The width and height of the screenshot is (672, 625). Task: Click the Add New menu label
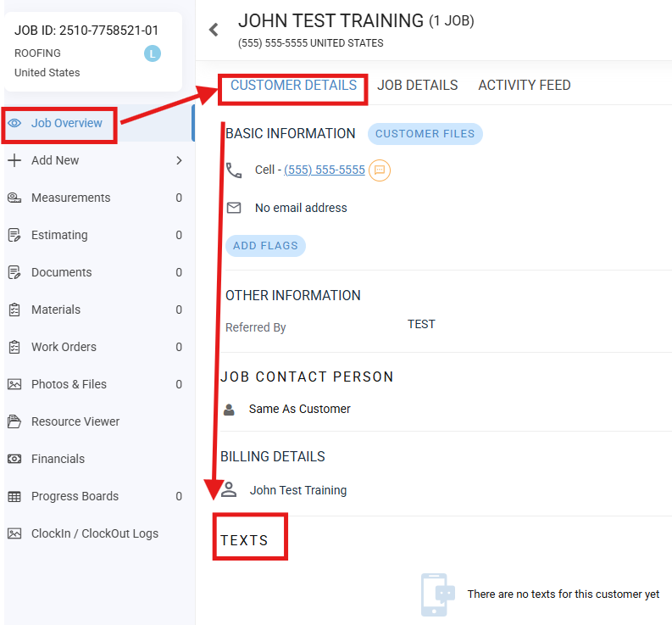coord(55,160)
